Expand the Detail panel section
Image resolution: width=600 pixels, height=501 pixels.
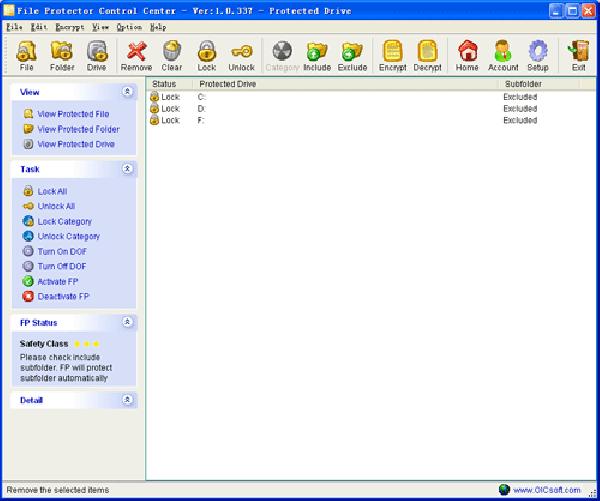pos(127,400)
